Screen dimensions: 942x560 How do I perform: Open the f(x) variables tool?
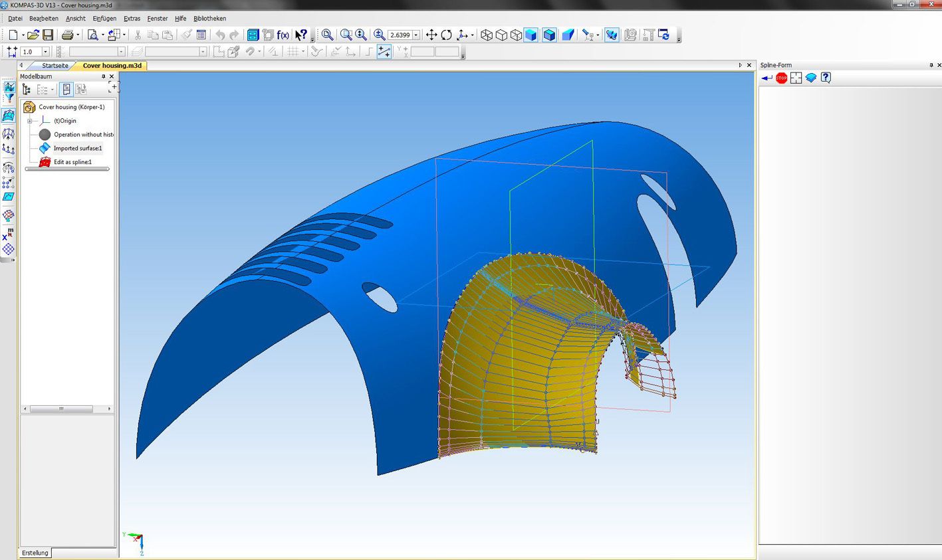[283, 35]
